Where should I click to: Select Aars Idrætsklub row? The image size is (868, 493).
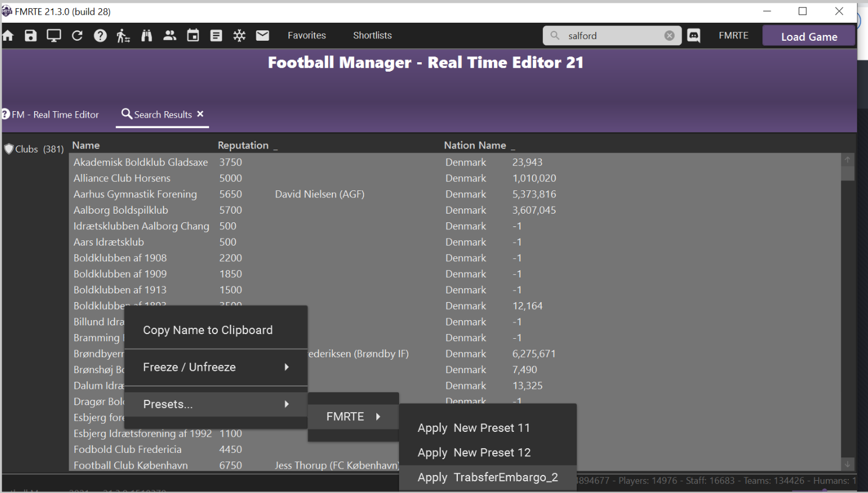(455, 242)
